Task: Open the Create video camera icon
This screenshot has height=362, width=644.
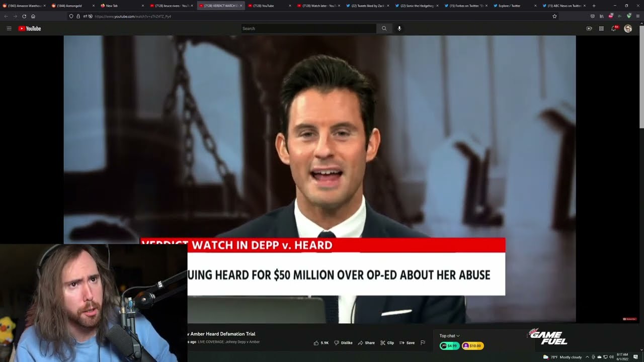Action: click(589, 29)
